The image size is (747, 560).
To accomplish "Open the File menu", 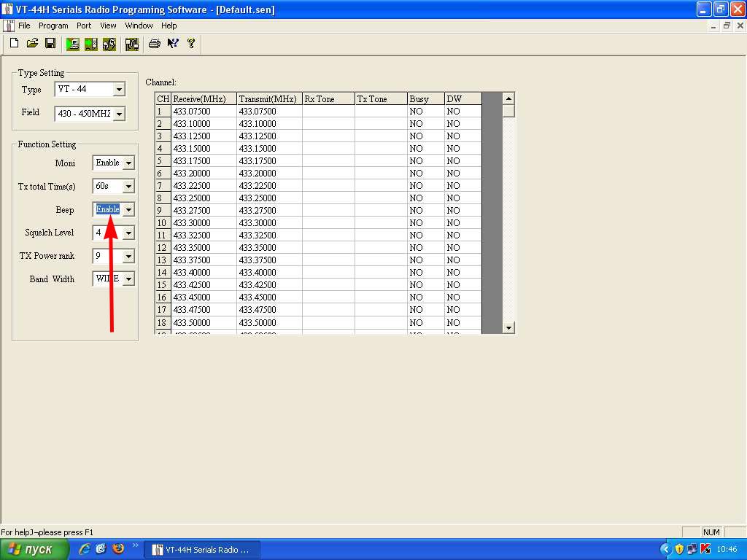I will (x=24, y=26).
